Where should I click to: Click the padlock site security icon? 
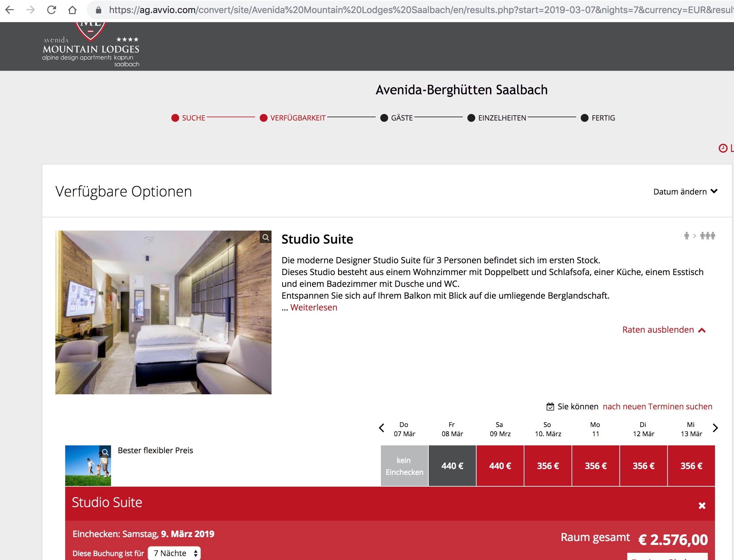[98, 10]
